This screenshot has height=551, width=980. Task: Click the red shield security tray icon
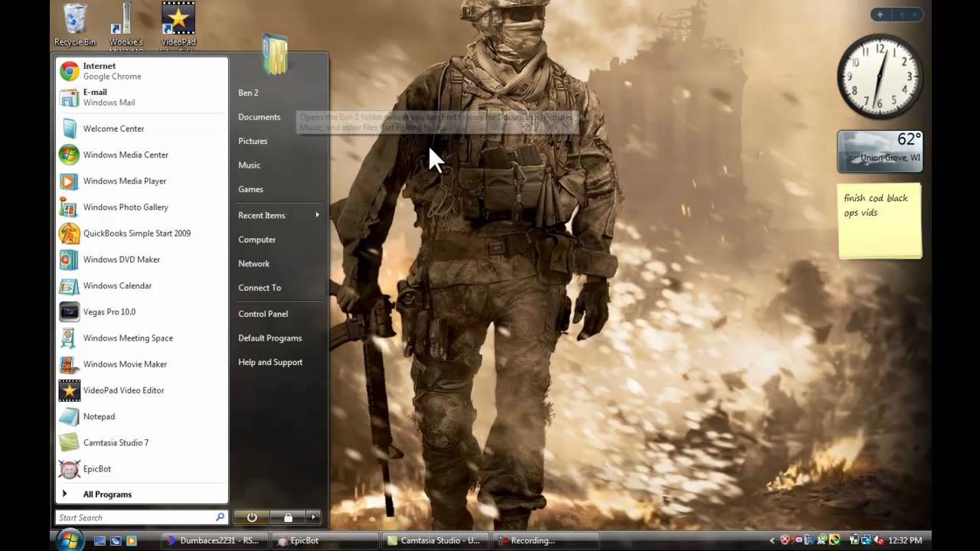pyautogui.click(x=785, y=540)
